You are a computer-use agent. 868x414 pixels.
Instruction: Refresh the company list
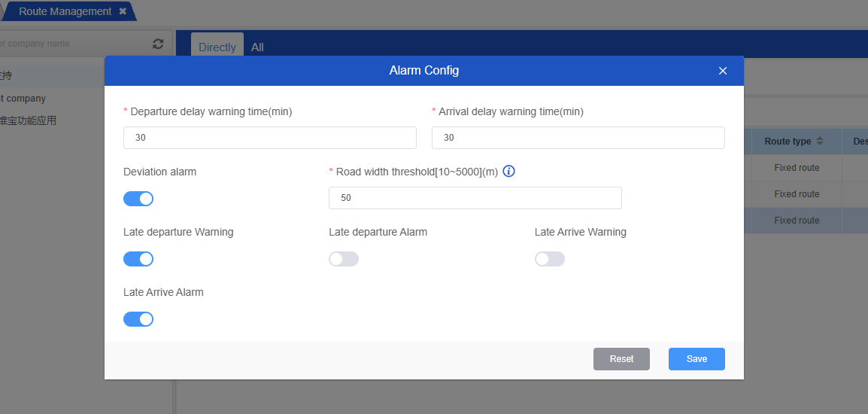(x=158, y=44)
